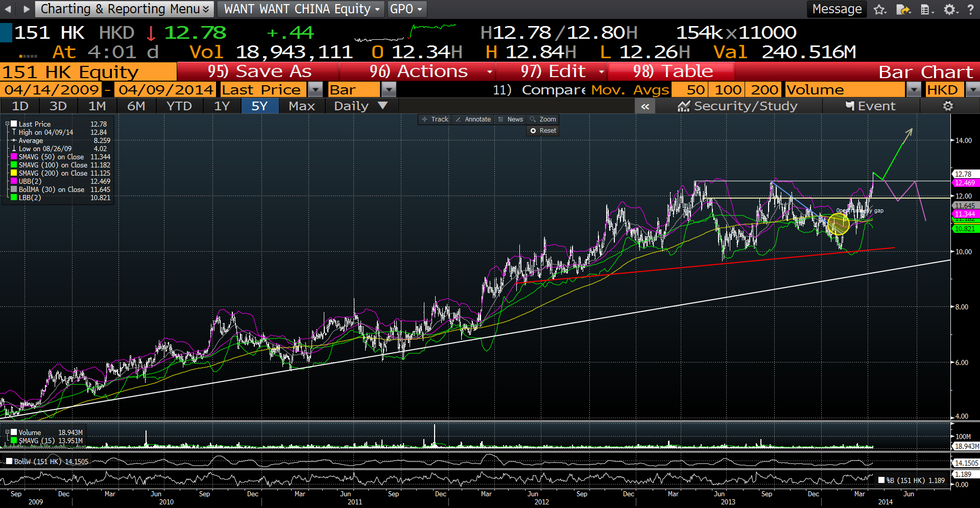Screen dimensions: 980x508
Task: Toggle the News overlay option
Action: point(510,119)
